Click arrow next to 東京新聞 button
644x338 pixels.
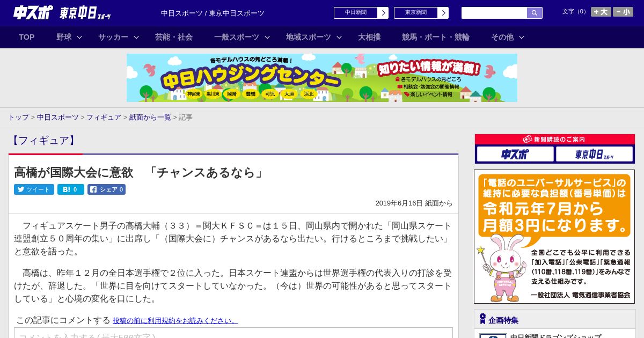pos(443,13)
